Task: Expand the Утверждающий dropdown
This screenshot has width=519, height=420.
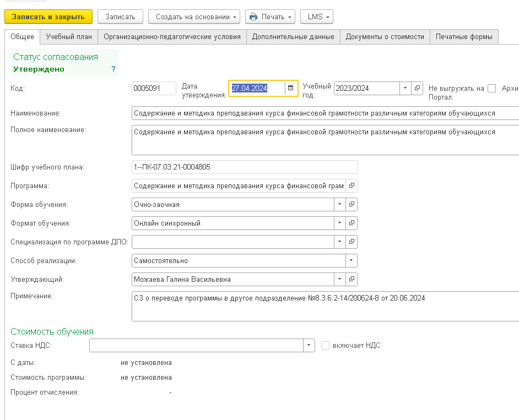Action: pyautogui.click(x=339, y=279)
